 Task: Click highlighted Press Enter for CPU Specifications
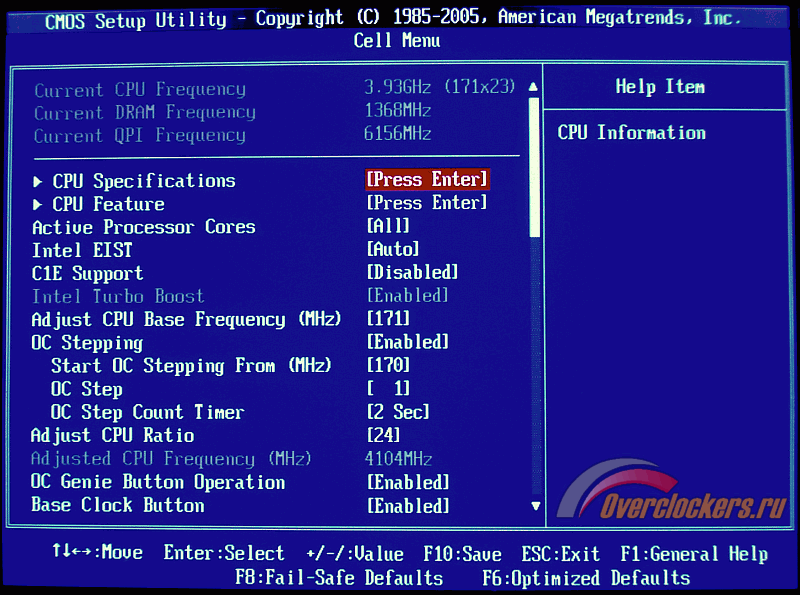(428, 180)
